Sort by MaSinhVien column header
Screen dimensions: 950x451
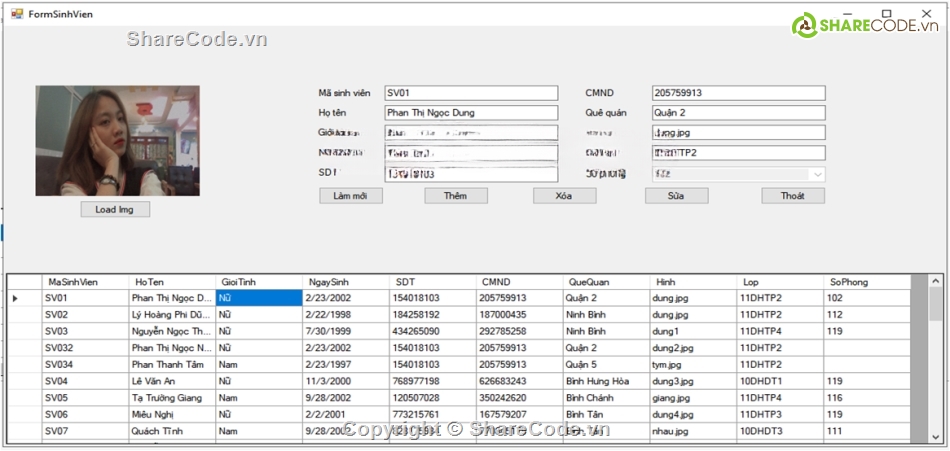85,282
